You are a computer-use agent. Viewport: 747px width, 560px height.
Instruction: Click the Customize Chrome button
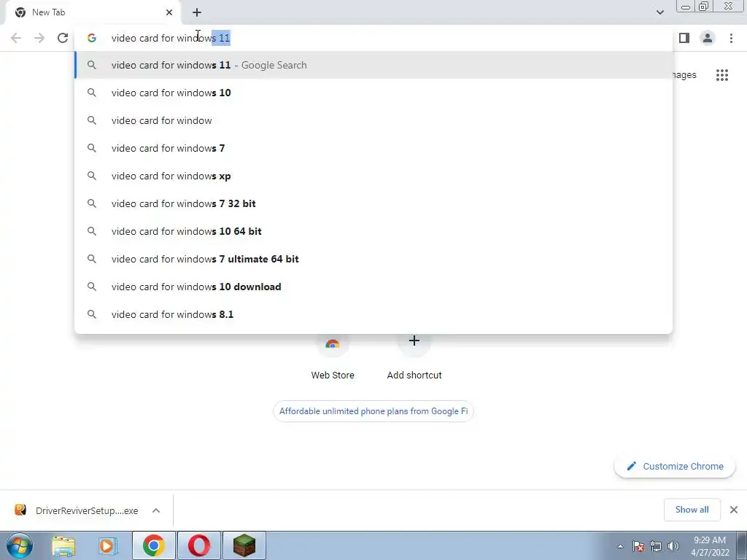tap(675, 466)
